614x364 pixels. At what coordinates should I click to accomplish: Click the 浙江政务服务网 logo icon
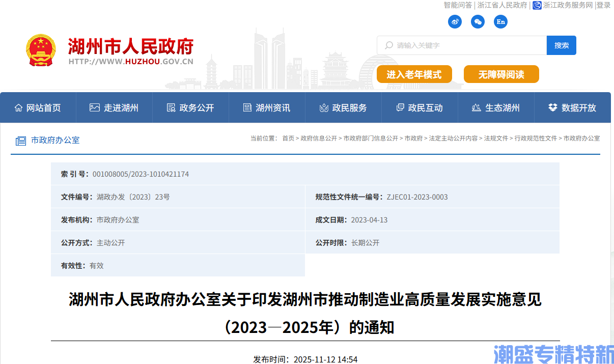tap(536, 6)
